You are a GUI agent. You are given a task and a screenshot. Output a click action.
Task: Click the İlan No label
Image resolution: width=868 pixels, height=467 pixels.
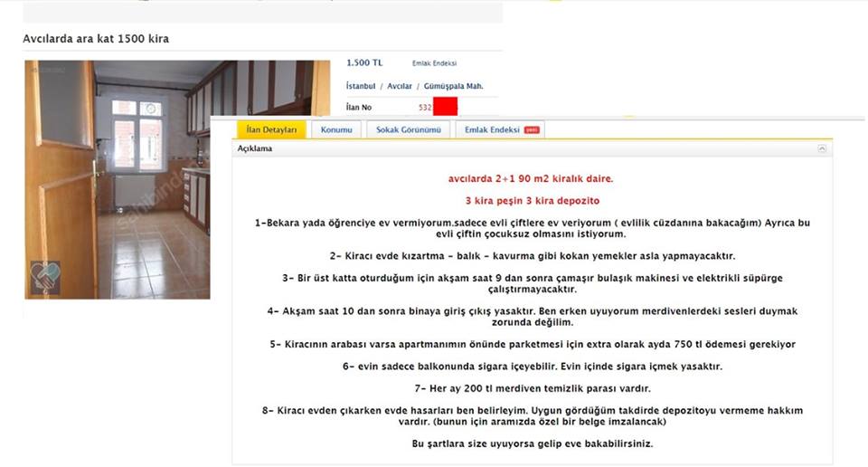tap(359, 107)
